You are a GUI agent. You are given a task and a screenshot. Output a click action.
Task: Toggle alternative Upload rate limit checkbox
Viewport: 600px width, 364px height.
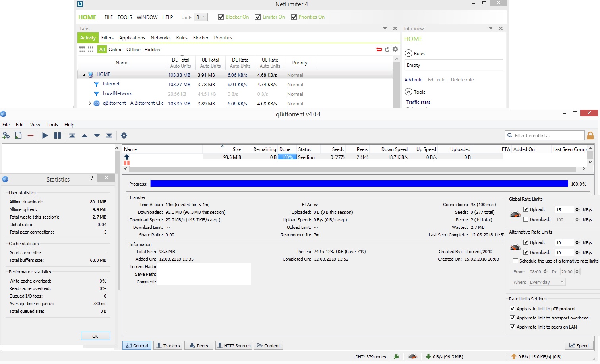pos(526,242)
